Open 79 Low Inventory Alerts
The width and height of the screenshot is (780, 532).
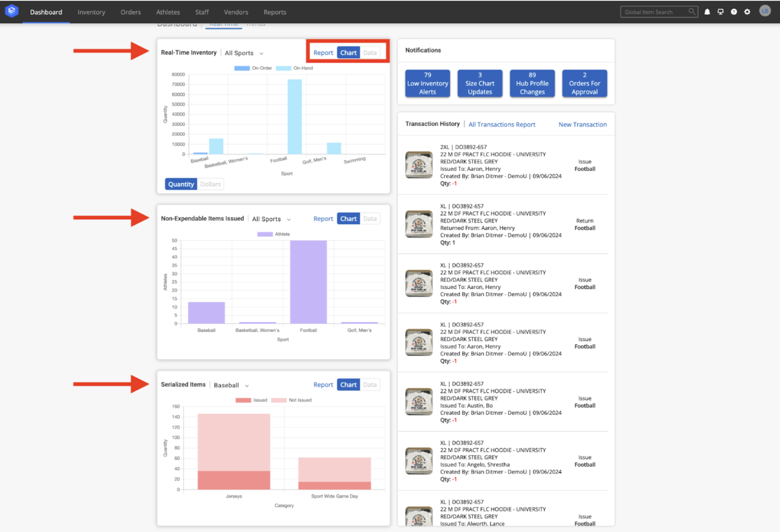point(428,83)
